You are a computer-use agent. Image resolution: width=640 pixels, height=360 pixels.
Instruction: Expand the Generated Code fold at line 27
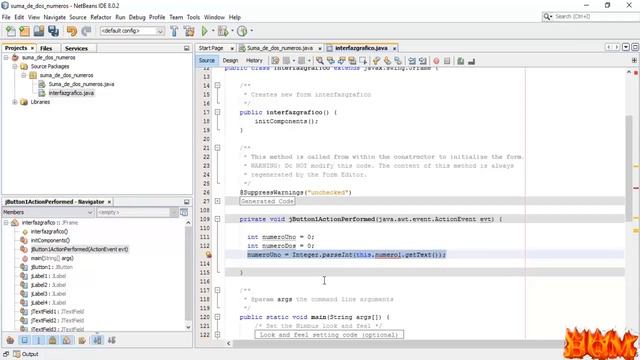coord(218,201)
